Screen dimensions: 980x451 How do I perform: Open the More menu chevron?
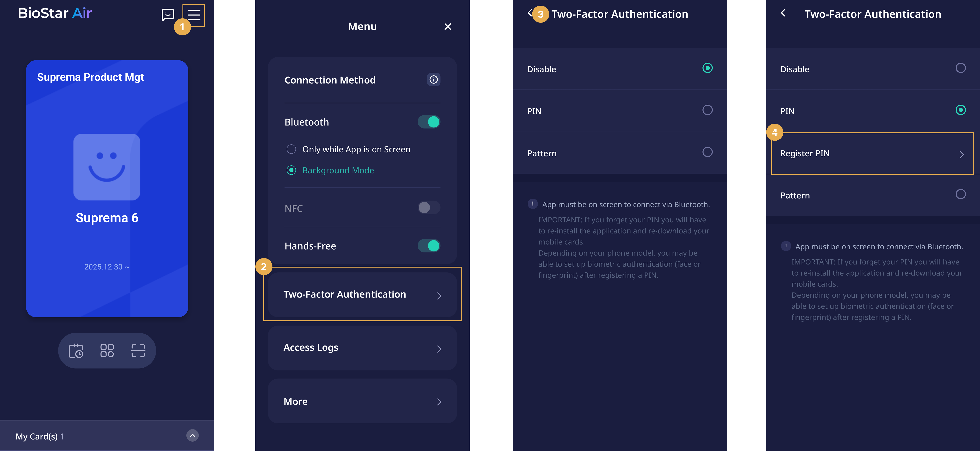[x=439, y=402]
